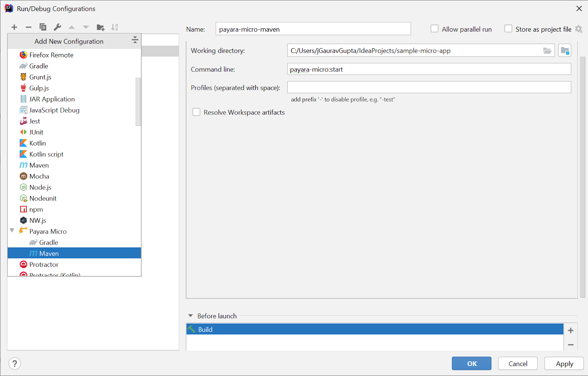Select NW.js configuration type
Screen dimensions: 588x376
74,220
